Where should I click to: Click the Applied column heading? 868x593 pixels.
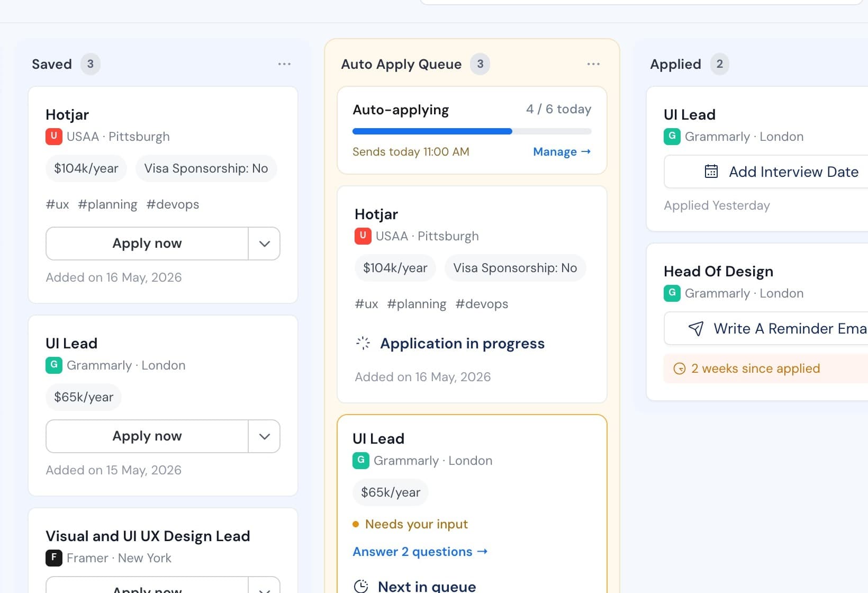[675, 64]
